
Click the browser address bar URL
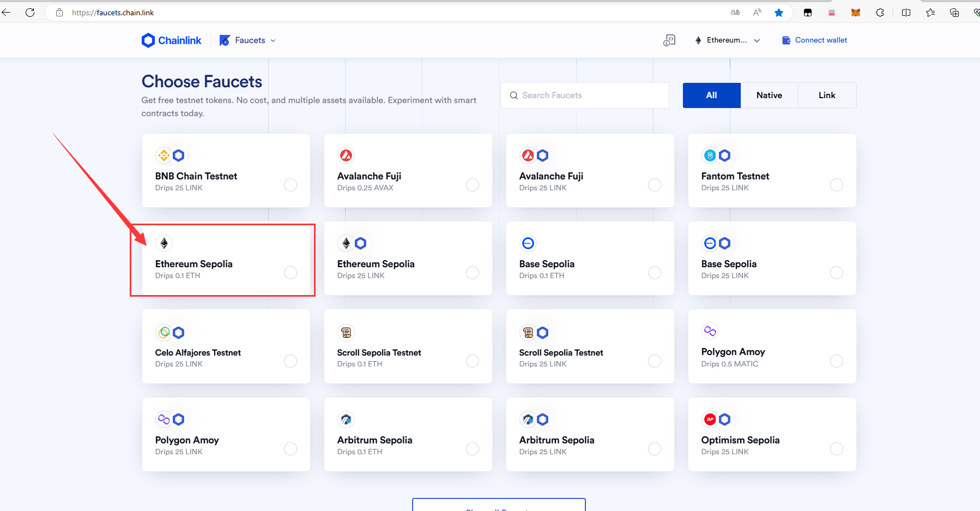point(113,13)
